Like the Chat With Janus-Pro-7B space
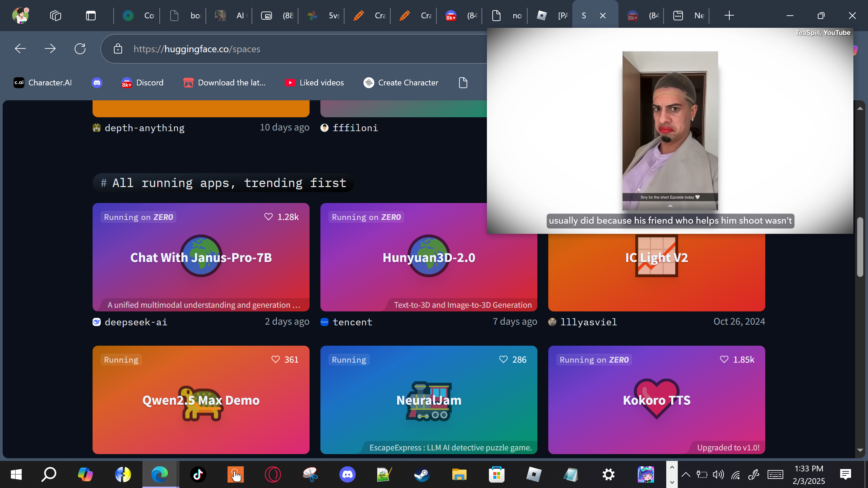The image size is (868, 488). click(x=281, y=217)
